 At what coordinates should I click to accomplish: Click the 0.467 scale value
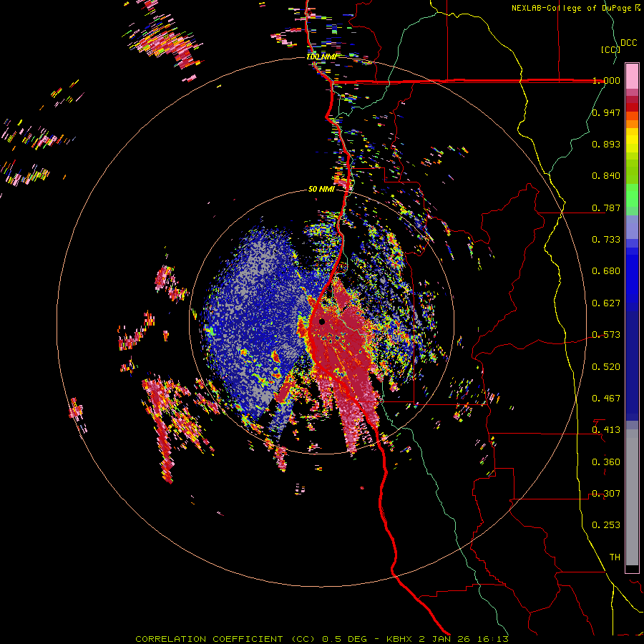pyautogui.click(x=606, y=399)
